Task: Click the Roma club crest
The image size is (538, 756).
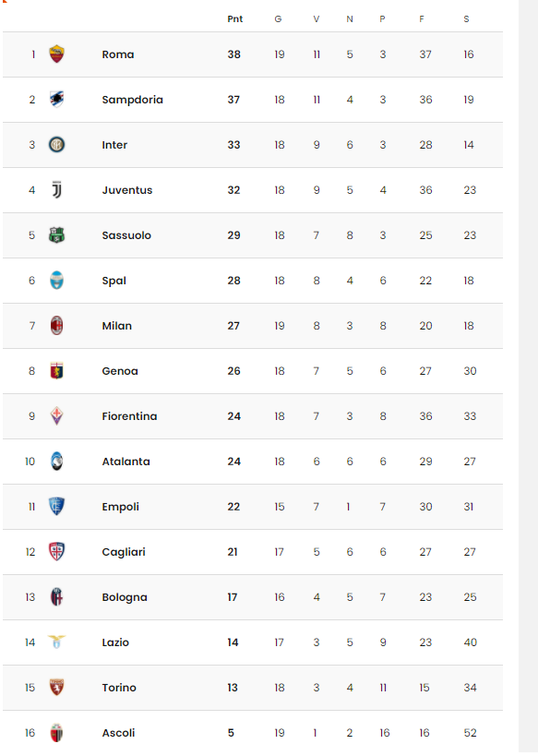Action: tap(56, 54)
